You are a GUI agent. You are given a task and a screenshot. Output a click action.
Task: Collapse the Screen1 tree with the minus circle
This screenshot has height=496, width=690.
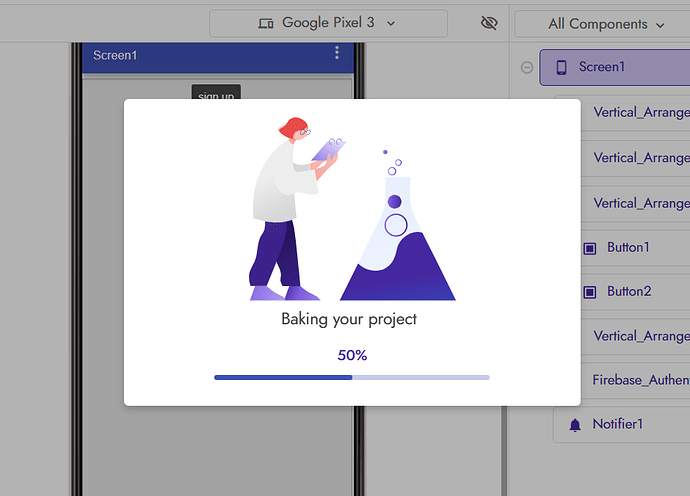point(527,67)
